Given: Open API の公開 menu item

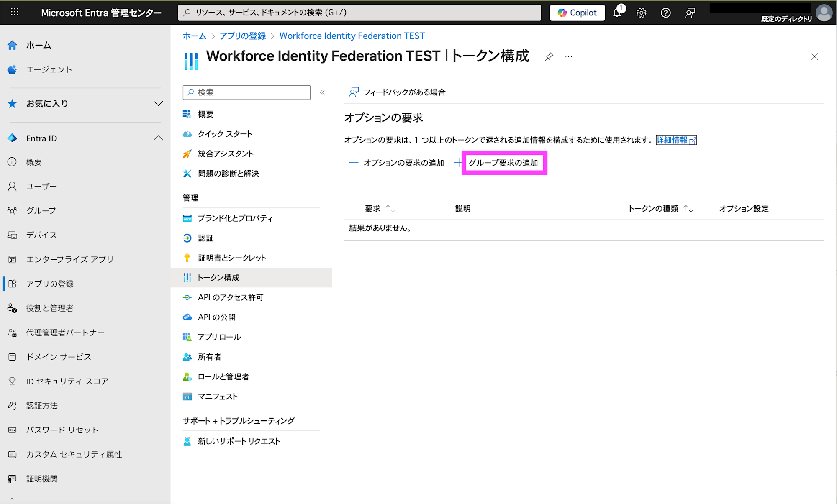Looking at the screenshot, I should 216,317.
